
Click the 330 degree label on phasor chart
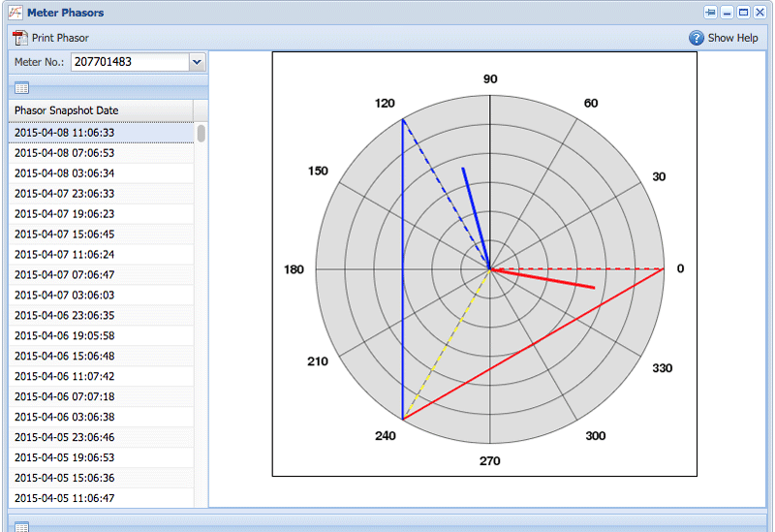click(663, 368)
